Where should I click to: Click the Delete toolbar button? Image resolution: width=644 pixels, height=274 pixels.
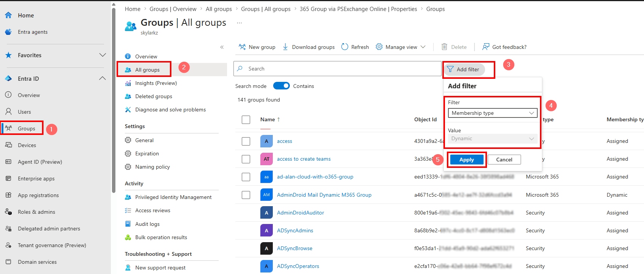click(x=454, y=47)
